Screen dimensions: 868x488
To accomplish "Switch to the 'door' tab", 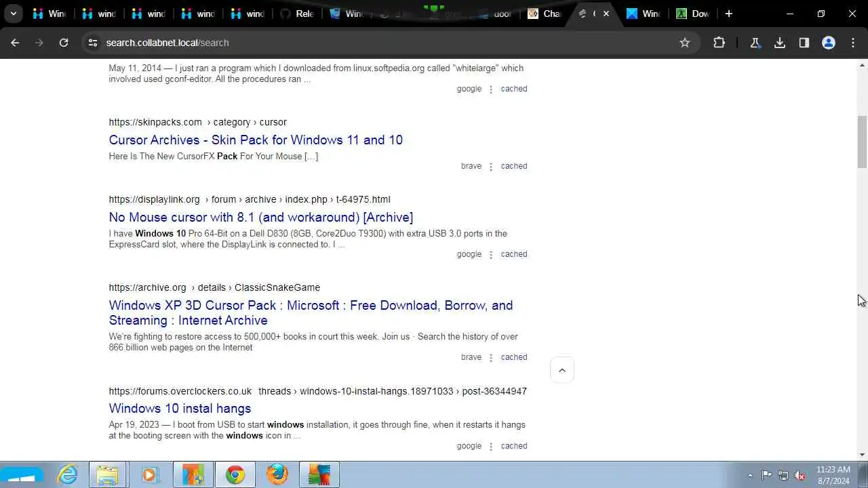I will pyautogui.click(x=496, y=14).
